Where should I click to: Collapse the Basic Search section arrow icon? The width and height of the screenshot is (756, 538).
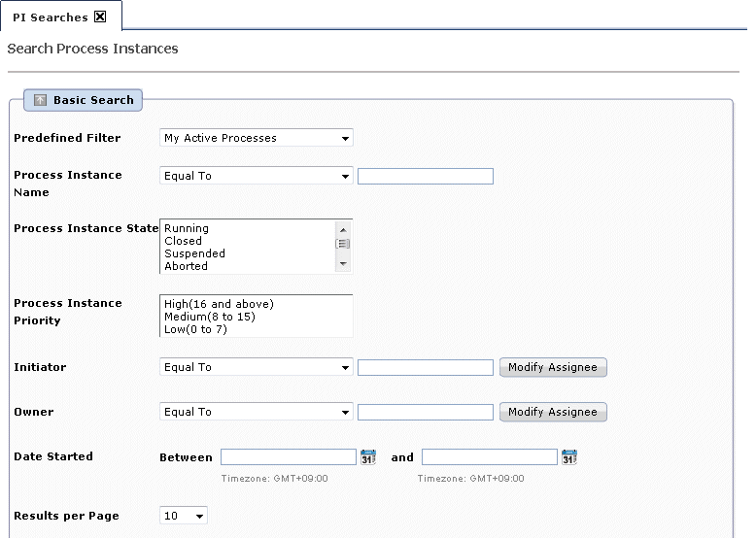tap(40, 100)
